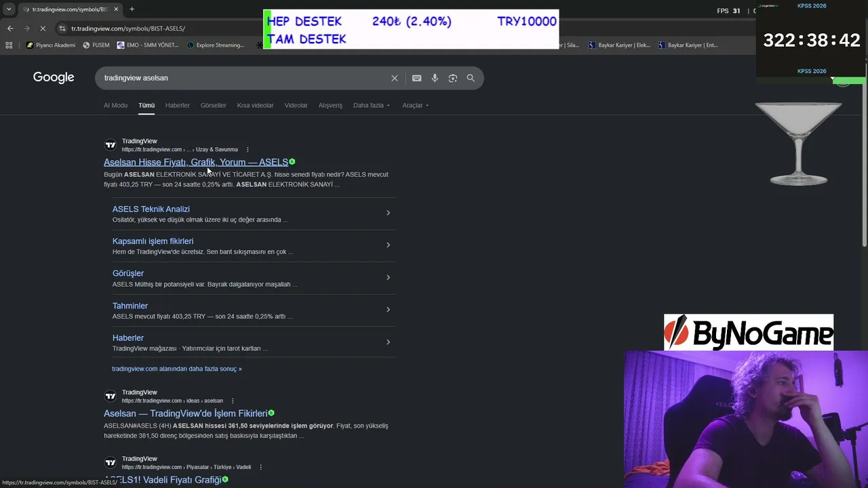Expand the Daha fazla dropdown
The width and height of the screenshot is (868, 488).
click(x=372, y=105)
